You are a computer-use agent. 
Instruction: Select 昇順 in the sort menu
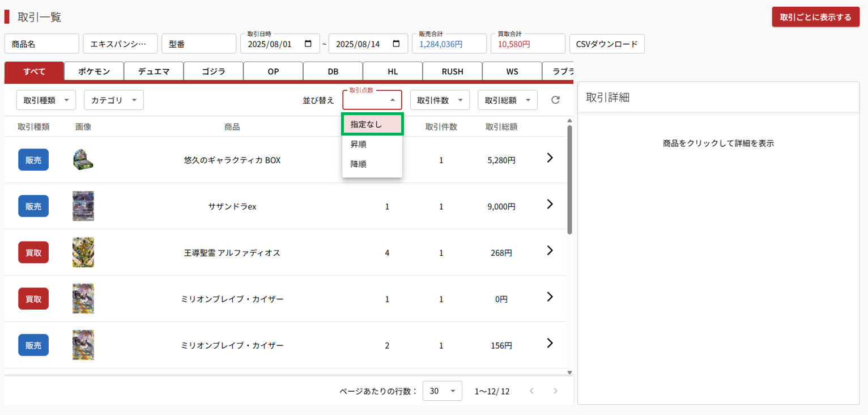tap(372, 145)
